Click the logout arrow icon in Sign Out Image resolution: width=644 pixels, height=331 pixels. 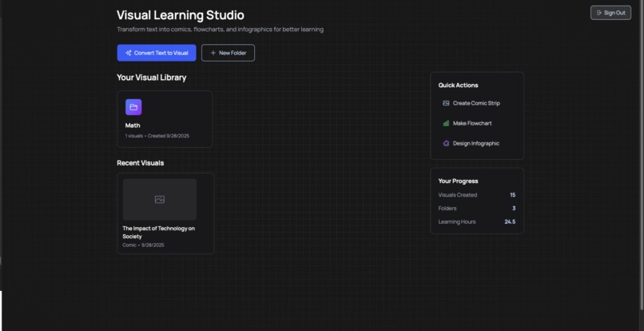click(599, 13)
